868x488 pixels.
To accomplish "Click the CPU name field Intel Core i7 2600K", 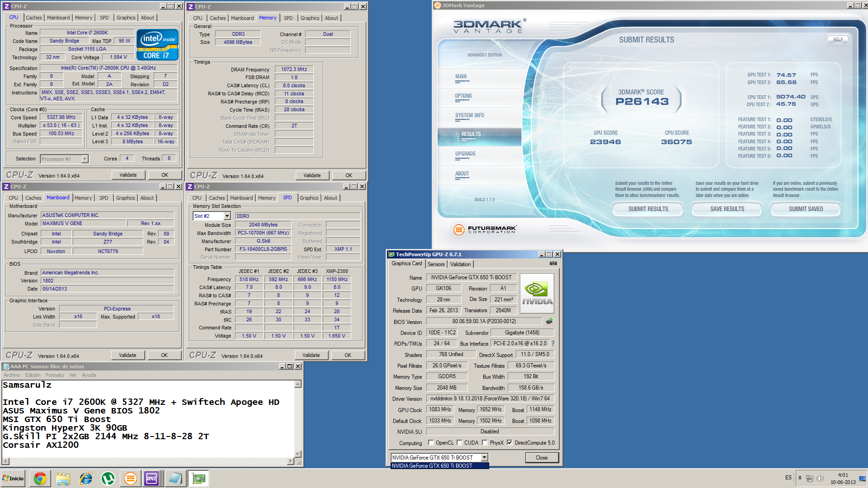I will coord(87,33).
